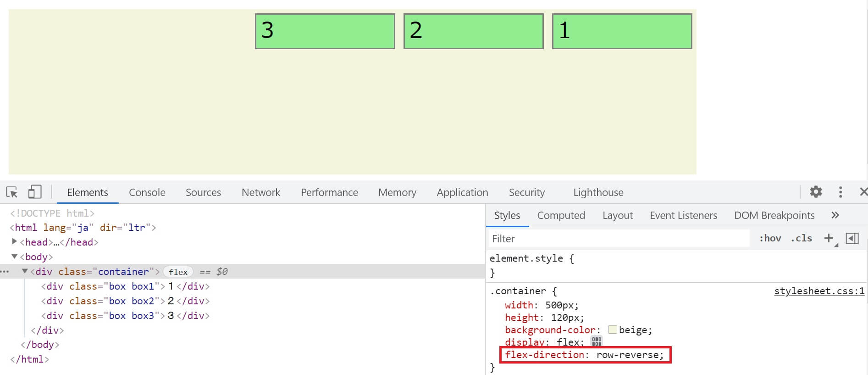
Task: Toggle the :hov element state panel
Action: [x=770, y=238]
